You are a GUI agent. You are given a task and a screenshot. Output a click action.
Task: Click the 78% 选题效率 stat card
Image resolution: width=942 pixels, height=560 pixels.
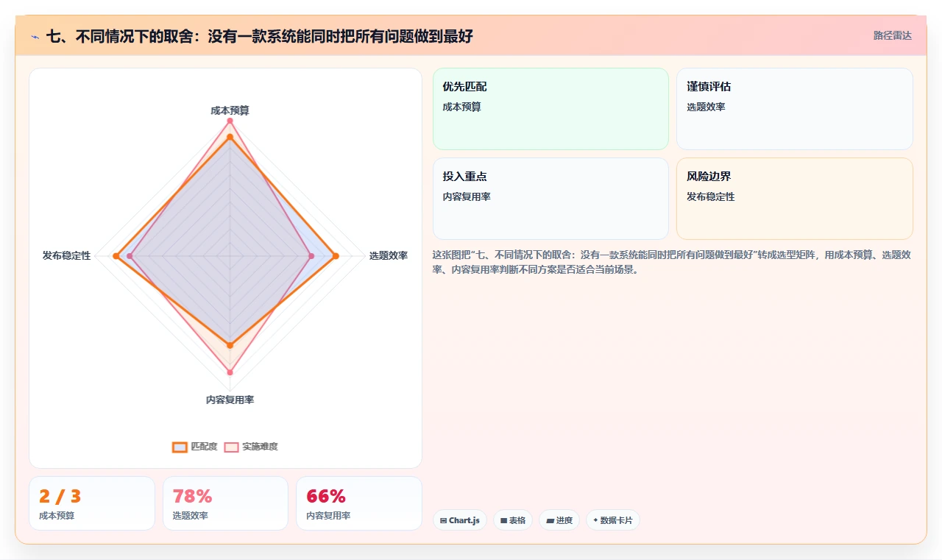pyautogui.click(x=225, y=503)
